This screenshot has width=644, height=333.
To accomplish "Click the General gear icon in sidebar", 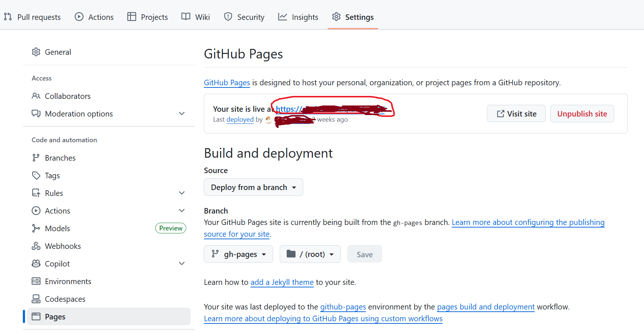I will pyautogui.click(x=36, y=52).
